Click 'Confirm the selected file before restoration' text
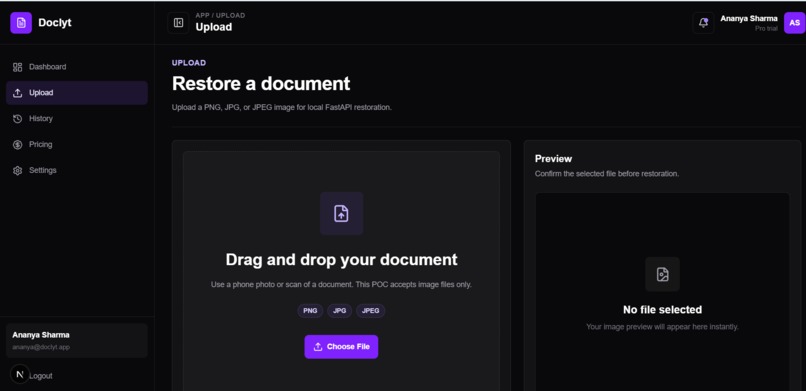The height and width of the screenshot is (391, 806). click(607, 174)
